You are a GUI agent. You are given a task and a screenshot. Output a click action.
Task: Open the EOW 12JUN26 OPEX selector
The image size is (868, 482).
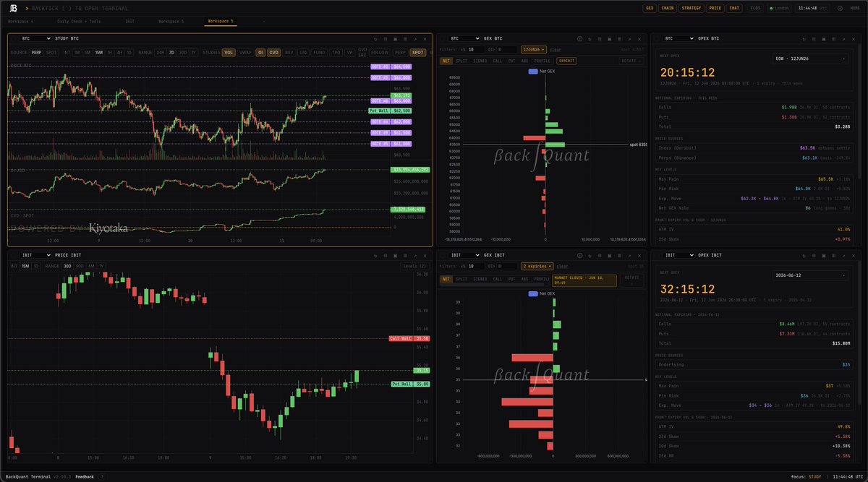[810, 59]
